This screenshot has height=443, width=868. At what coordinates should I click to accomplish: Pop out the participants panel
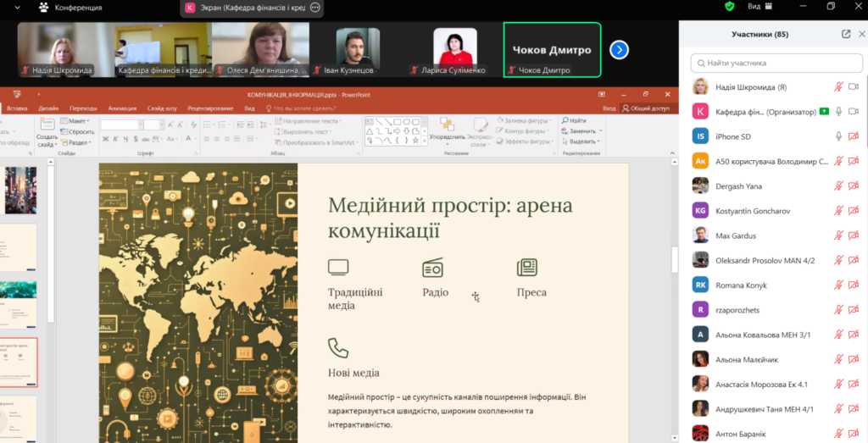click(845, 34)
